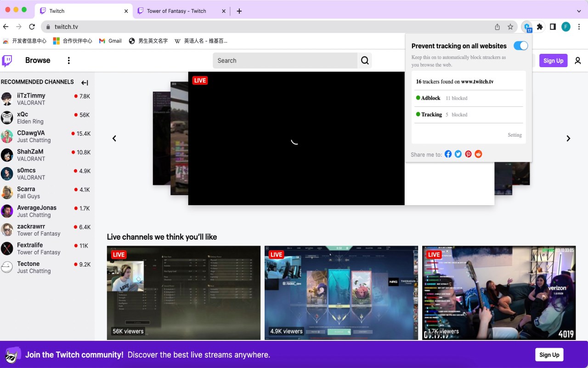The width and height of the screenshot is (588, 368).
Task: Collapse the Recommended Channels sidebar
Action: 85,83
